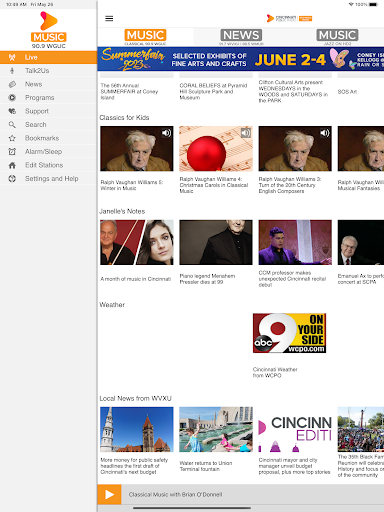Select the Classical 90.9 WGUC tab

145,37
